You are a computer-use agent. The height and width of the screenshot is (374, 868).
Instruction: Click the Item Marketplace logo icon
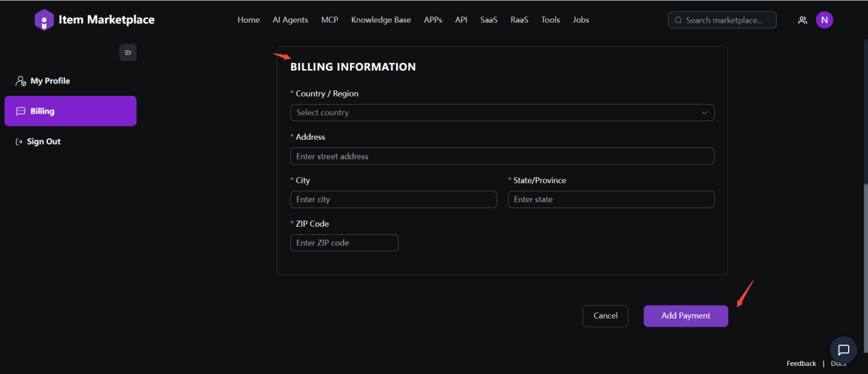coord(44,20)
